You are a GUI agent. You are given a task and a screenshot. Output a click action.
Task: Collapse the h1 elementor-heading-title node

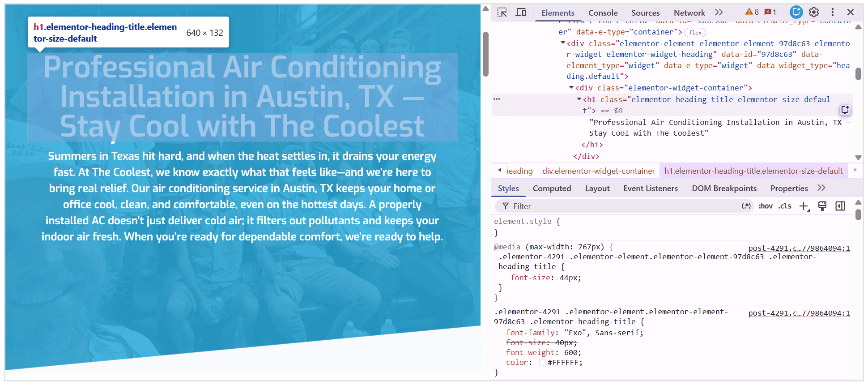point(579,99)
